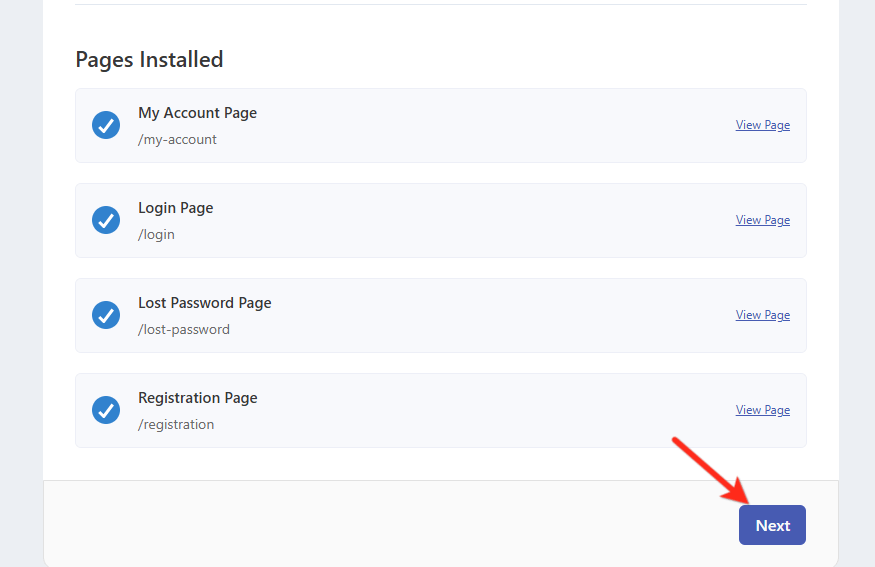Image resolution: width=875 pixels, height=567 pixels.
Task: Select the /registration slug text
Action: [x=176, y=424]
